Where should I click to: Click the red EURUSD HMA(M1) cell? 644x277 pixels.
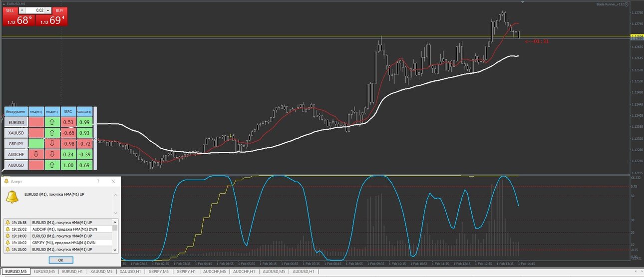(x=35, y=122)
